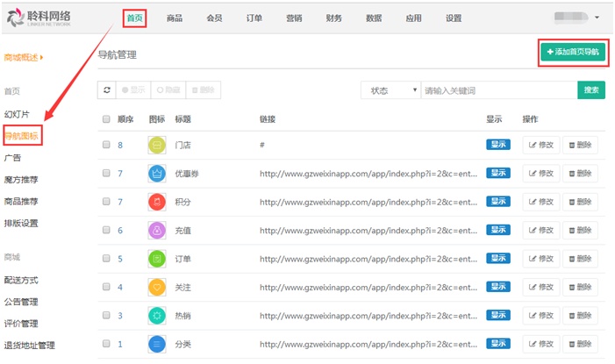The height and width of the screenshot is (364, 615).
Task: Click the green 门店 store icon
Action: (157, 146)
